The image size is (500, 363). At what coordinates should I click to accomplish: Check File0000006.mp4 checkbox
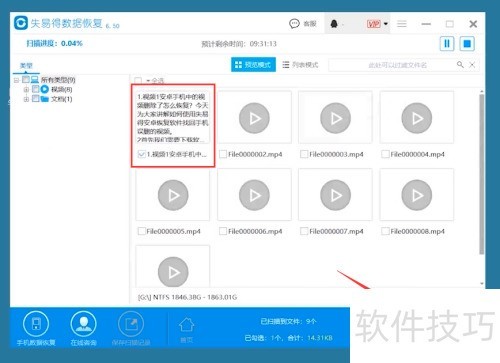point(223,231)
